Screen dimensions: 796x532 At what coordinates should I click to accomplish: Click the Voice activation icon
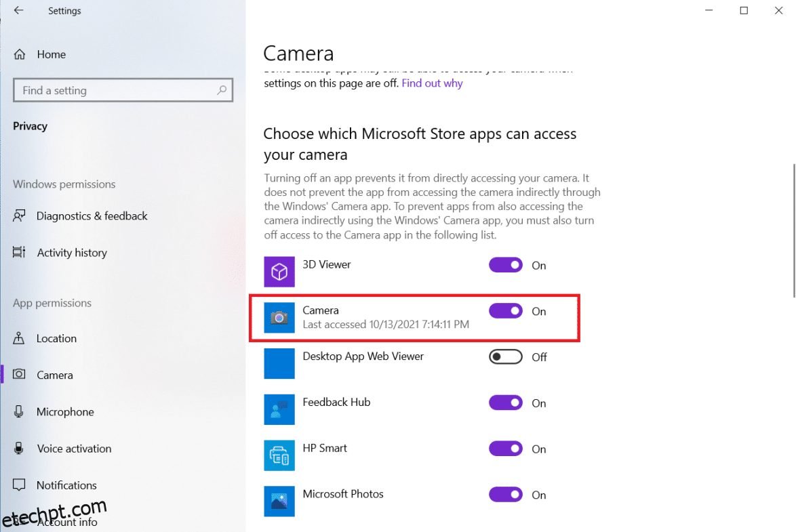pos(19,448)
